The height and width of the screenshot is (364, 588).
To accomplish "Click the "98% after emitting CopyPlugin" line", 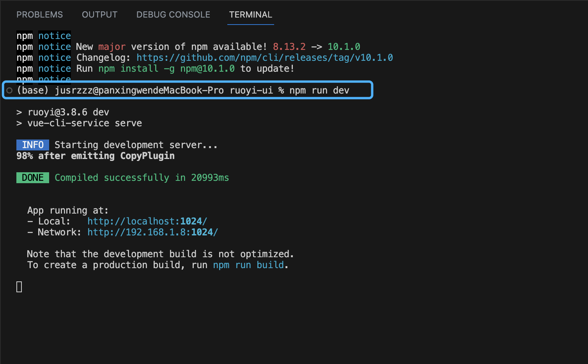I will coord(96,156).
